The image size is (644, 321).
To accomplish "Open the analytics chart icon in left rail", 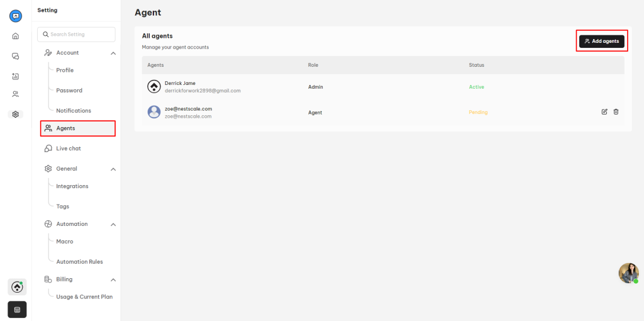I will pos(16,76).
